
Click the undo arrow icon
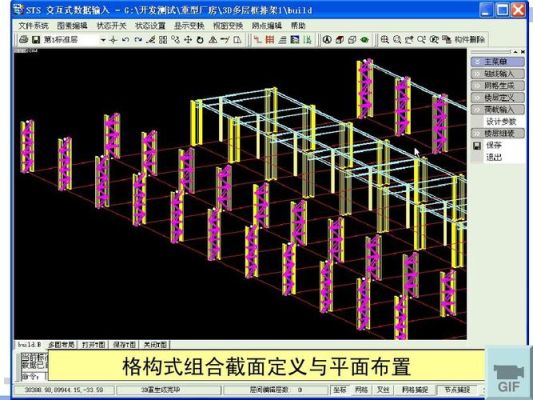[x=125, y=40]
